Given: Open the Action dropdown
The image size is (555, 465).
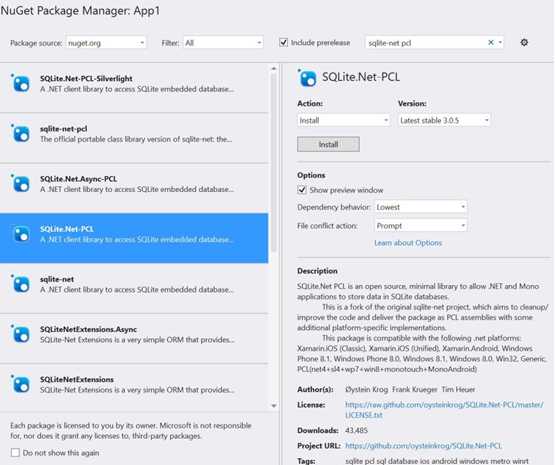Looking at the screenshot, I should [343, 120].
